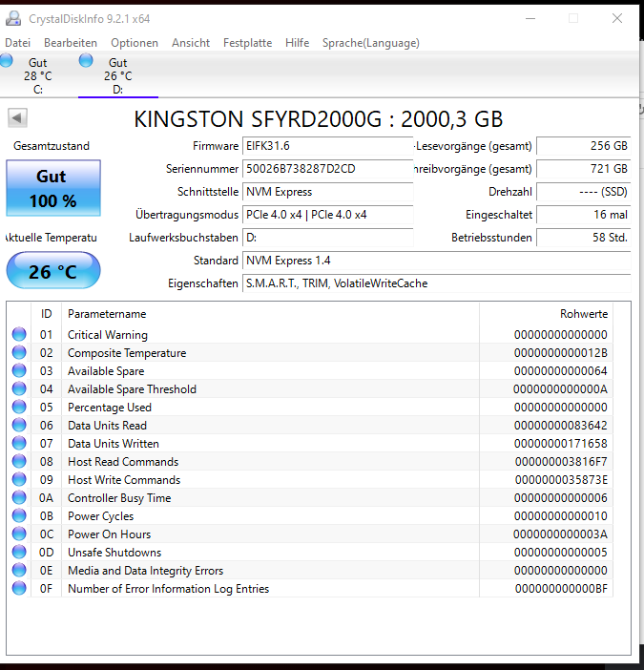644x670 pixels.
Task: Click status orb for Power Cycles row
Action: click(x=19, y=515)
